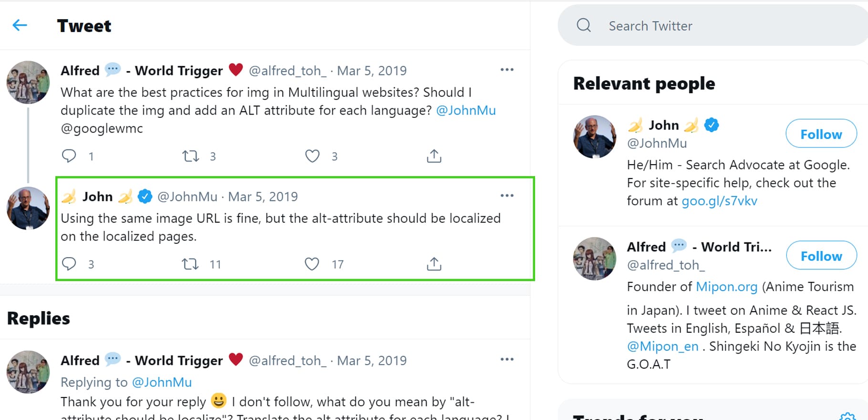868x420 pixels.
Task: Click the back arrow beside Tweet header
Action: pos(20,25)
